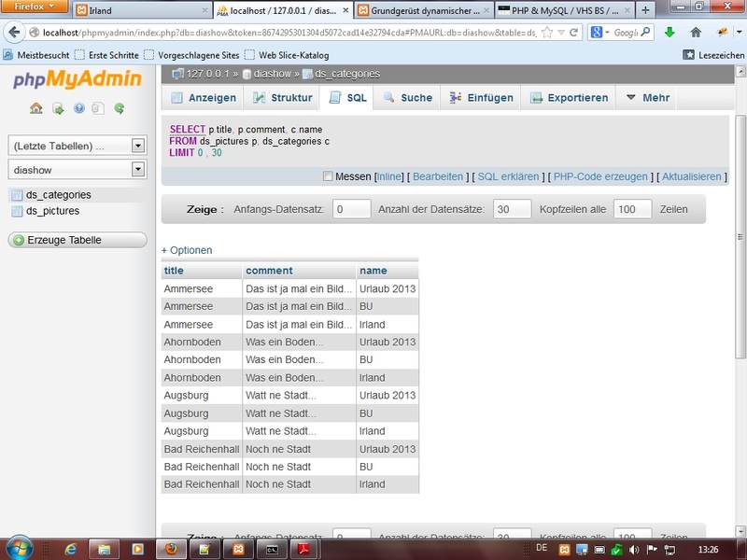747x560 pixels.
Task: Switch to Firefox in the taskbar
Action: coord(172,550)
